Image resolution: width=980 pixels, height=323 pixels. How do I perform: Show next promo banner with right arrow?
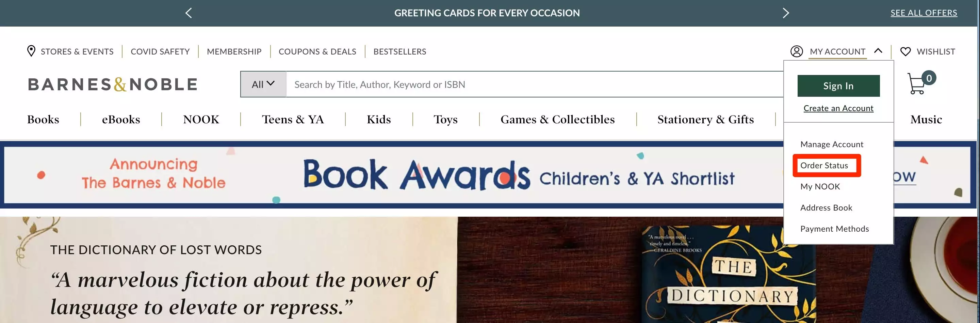point(786,13)
